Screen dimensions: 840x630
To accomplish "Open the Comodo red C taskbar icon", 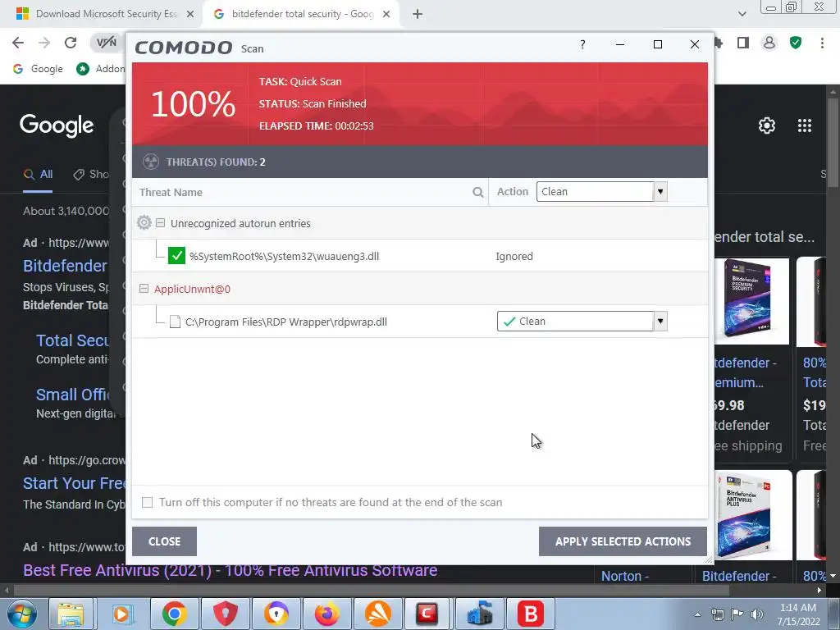I will 427,614.
